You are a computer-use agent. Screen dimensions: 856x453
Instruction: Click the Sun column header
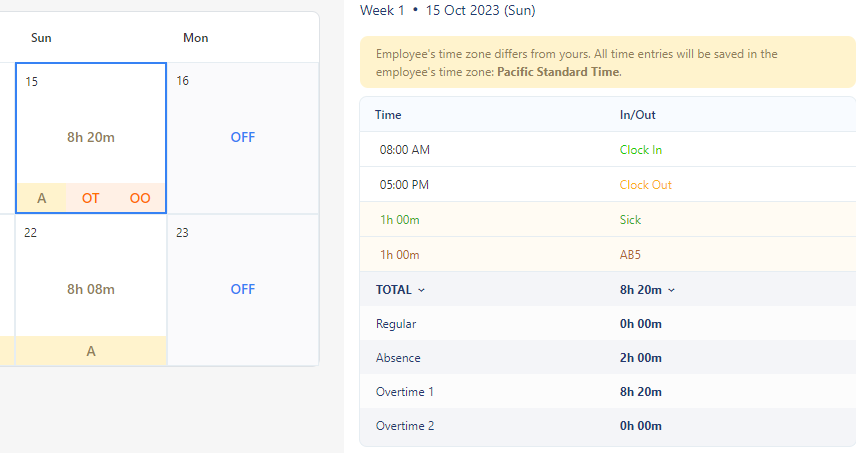[42, 38]
